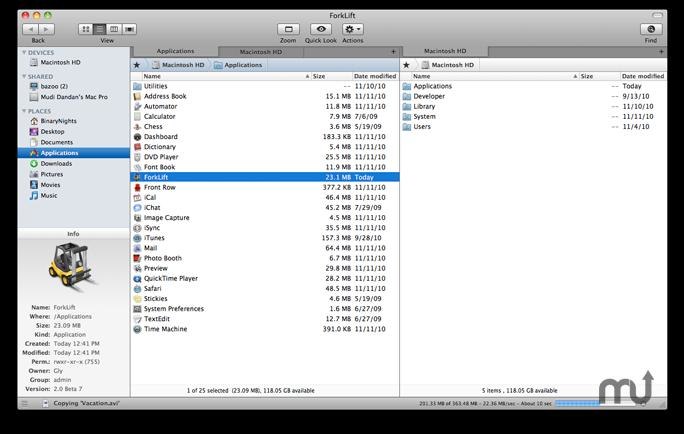Select Macintosh HD in sidebar devices
Screen dimensions: 684x434
[x=74, y=62]
